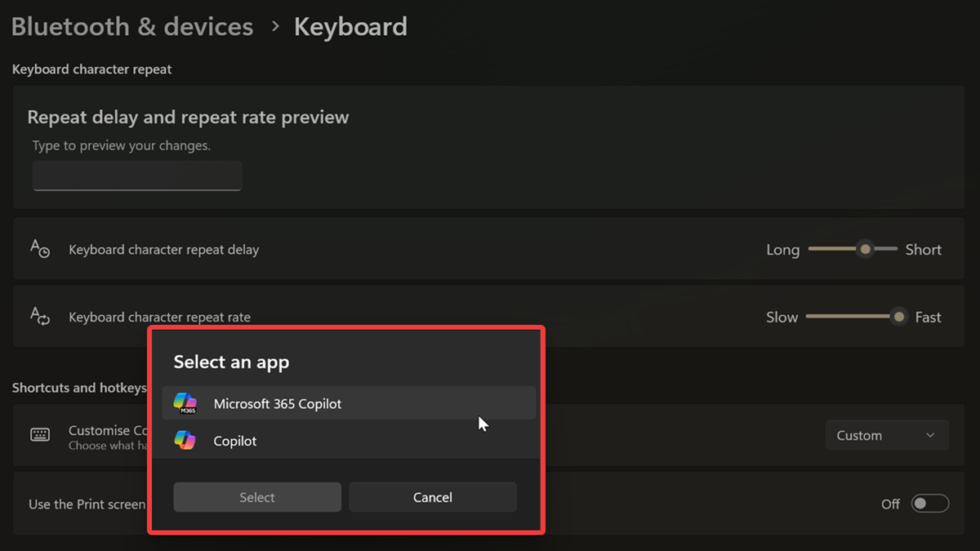Click the Type to preview your changes text
The image size is (980, 551).
pyautogui.click(x=121, y=146)
